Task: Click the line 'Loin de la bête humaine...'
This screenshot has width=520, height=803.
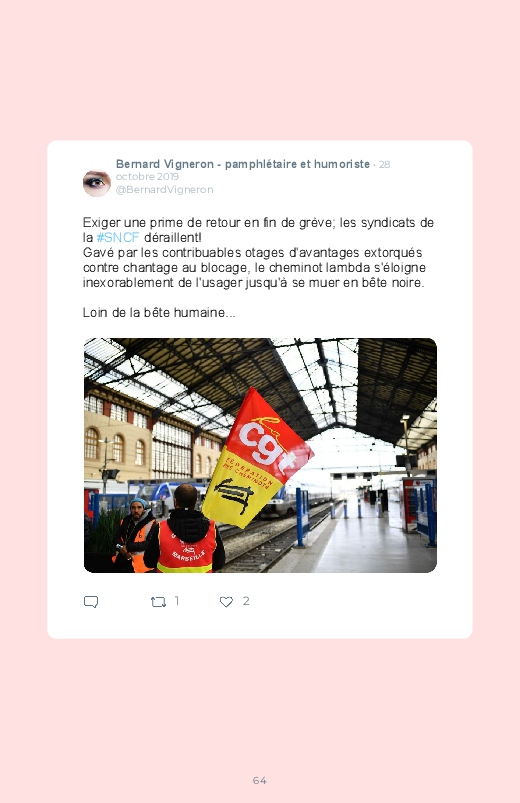Action: click(159, 312)
